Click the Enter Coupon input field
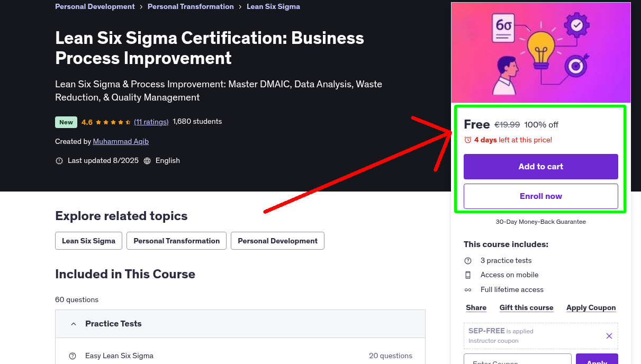The width and height of the screenshot is (641, 364). 518,359
